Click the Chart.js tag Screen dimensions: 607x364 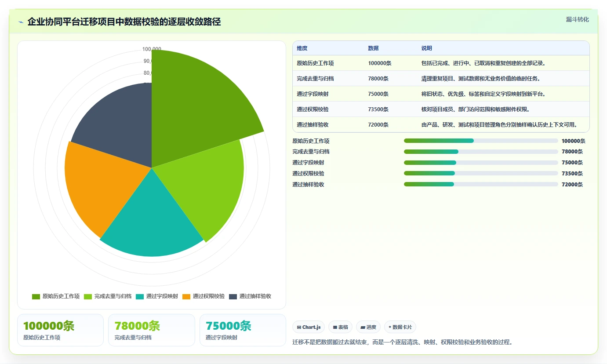[309, 327]
